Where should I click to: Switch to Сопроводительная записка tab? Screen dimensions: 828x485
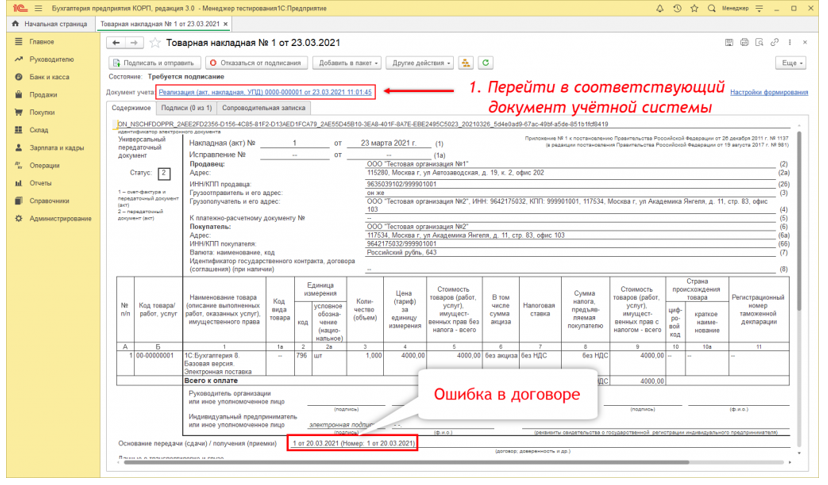point(264,108)
